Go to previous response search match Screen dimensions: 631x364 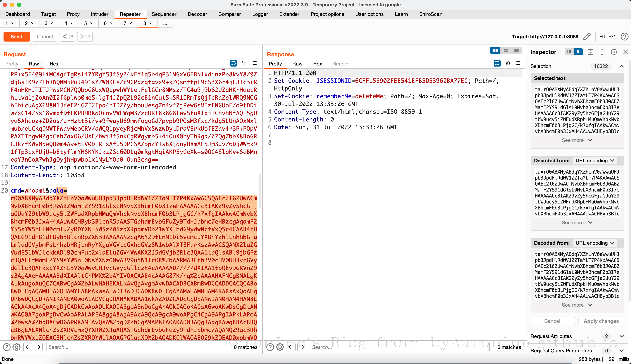pyautogui.click(x=291, y=347)
